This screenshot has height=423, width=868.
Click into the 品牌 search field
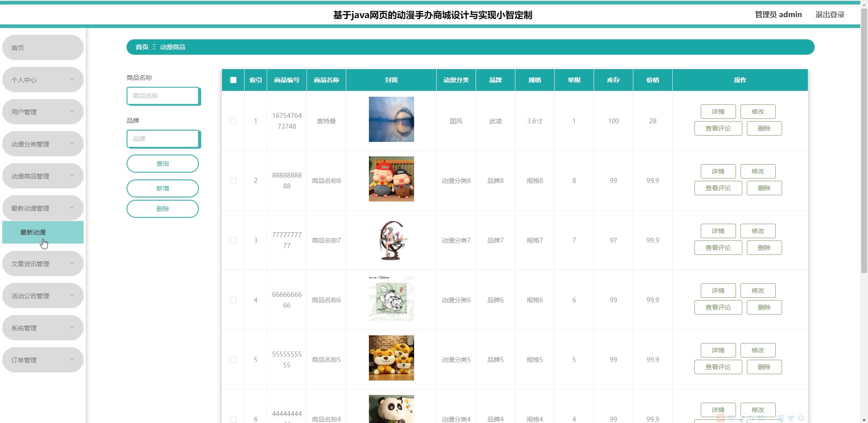(163, 139)
